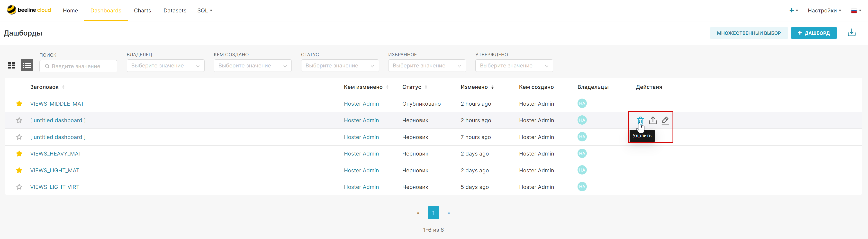Open the language flag selector
This screenshot has height=239, width=868.
pos(856,10)
